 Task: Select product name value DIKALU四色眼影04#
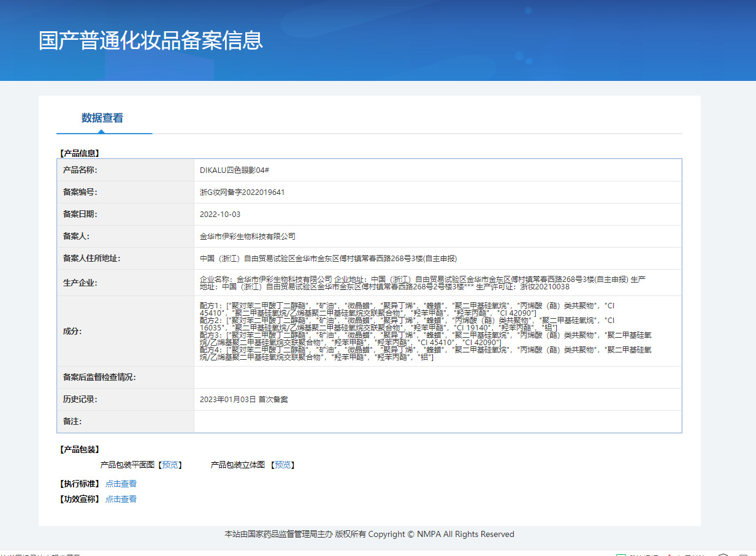click(235, 170)
